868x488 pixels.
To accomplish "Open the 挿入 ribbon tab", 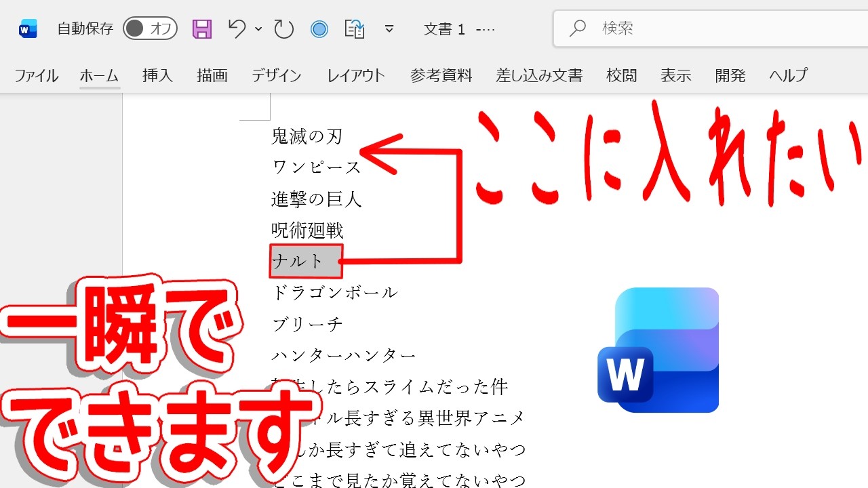I will point(157,75).
